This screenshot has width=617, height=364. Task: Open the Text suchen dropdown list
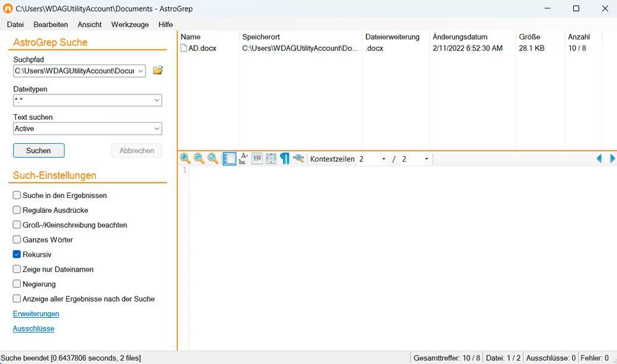[156, 128]
